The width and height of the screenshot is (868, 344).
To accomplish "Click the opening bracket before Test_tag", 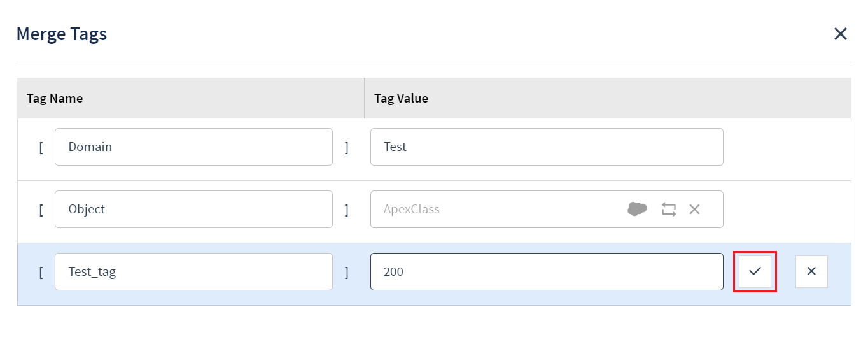I will (x=41, y=272).
